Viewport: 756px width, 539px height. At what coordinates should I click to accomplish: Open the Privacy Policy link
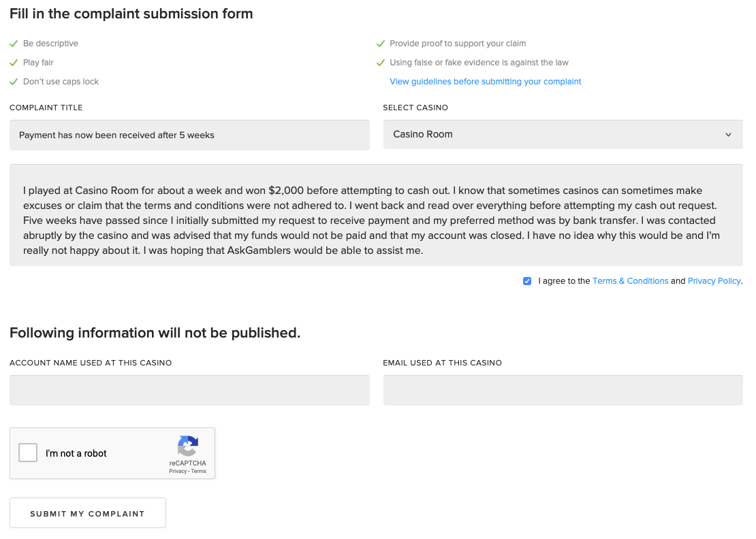pos(714,281)
